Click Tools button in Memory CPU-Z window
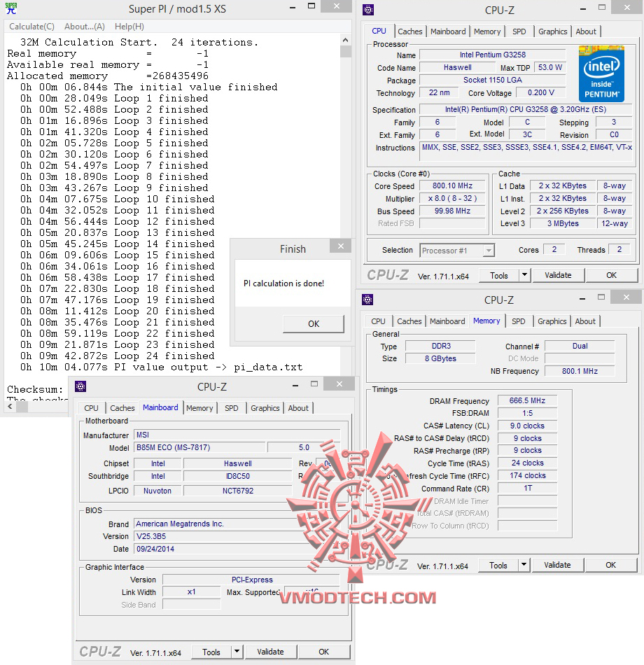This screenshot has width=644, height=665. pos(498,566)
